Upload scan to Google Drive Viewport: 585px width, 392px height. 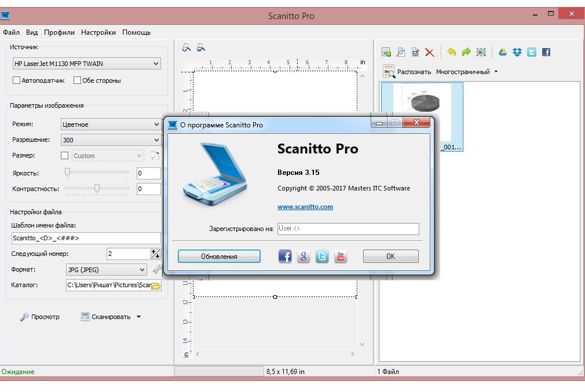[503, 52]
